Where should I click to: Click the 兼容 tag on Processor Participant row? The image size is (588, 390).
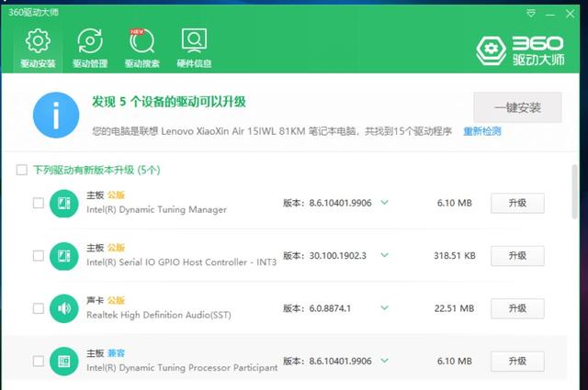[117, 353]
